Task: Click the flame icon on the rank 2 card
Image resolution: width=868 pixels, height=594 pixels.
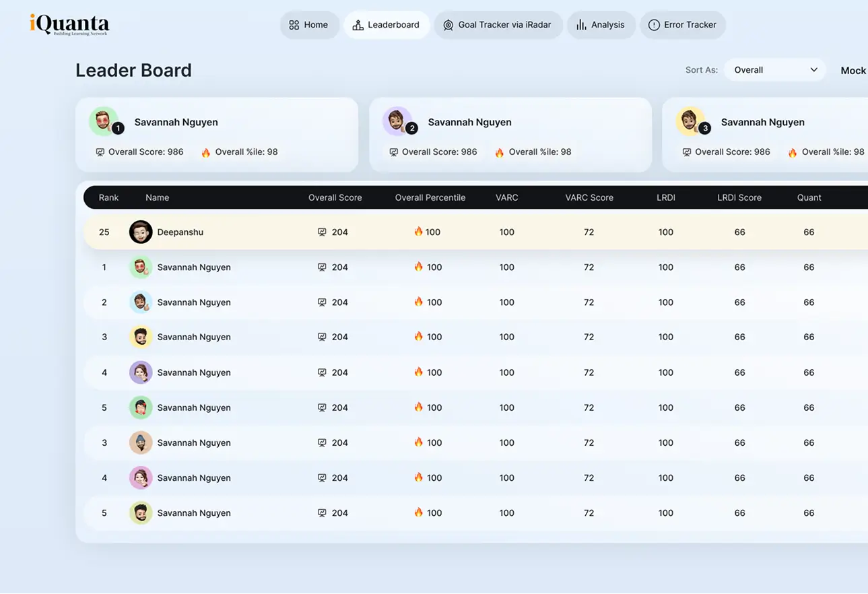Action: click(500, 152)
